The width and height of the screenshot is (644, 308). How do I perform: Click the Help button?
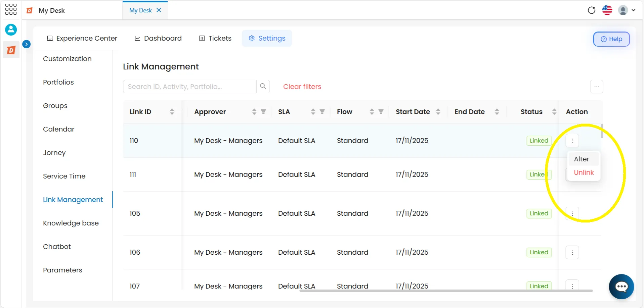[611, 39]
